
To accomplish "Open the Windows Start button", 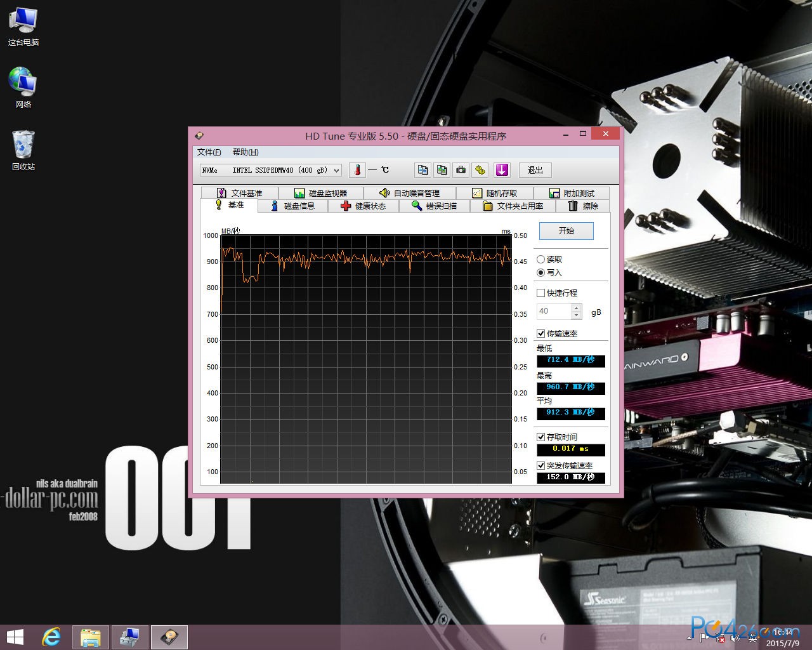I will point(15,637).
